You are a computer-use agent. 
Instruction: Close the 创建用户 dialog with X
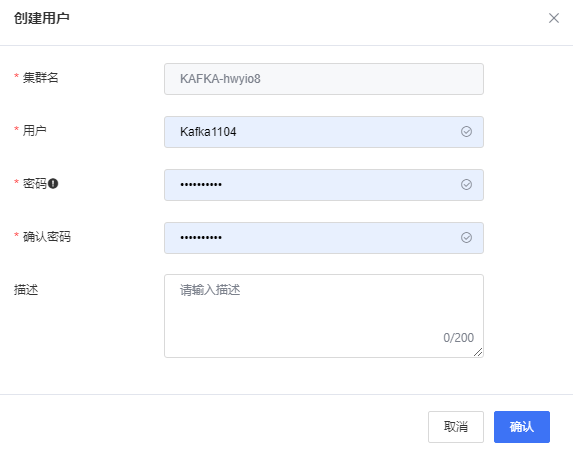click(x=554, y=18)
